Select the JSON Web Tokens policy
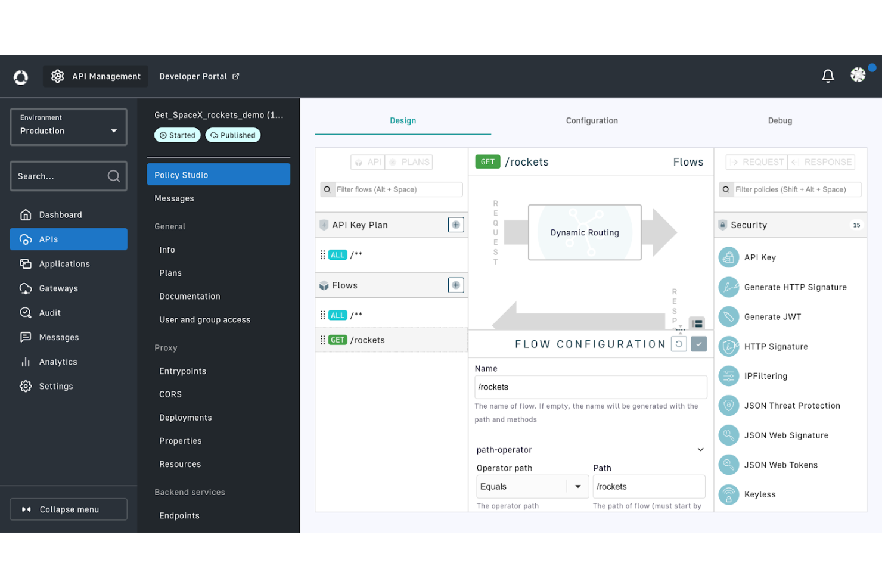Screen dimensions: 882x588 (781, 465)
